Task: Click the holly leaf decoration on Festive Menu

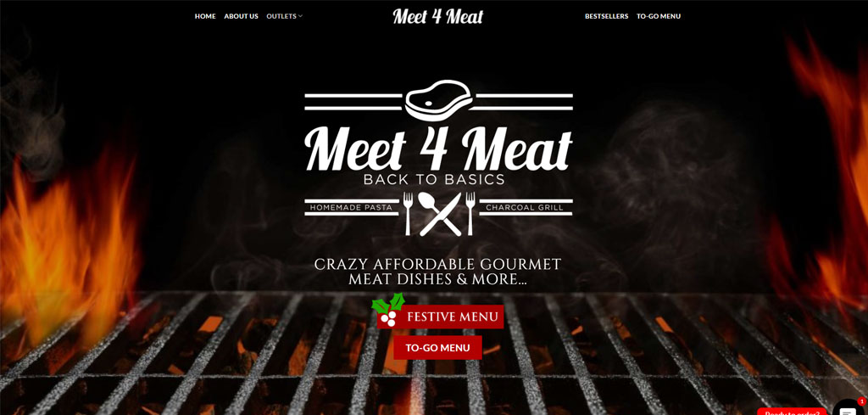Action: tap(388, 305)
